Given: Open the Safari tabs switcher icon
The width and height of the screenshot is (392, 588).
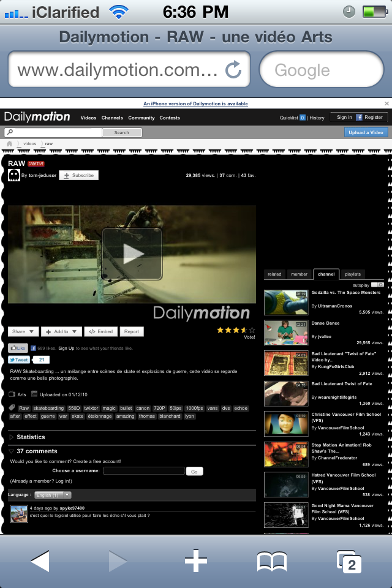Looking at the screenshot, I should tap(349, 560).
